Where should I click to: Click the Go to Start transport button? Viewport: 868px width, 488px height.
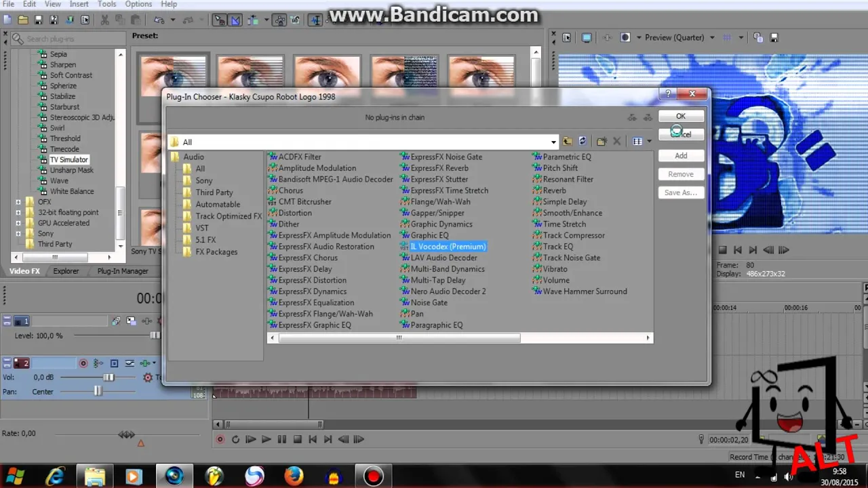coord(313,439)
